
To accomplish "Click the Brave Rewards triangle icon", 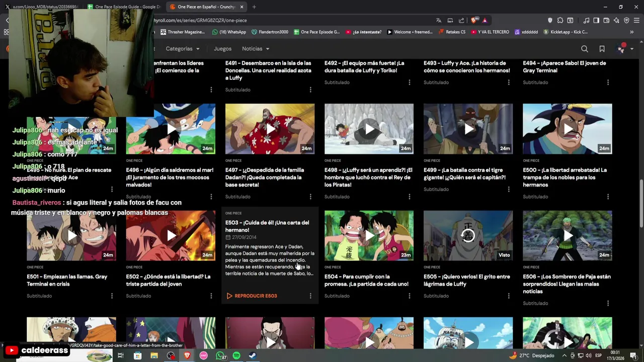I will click(485, 20).
